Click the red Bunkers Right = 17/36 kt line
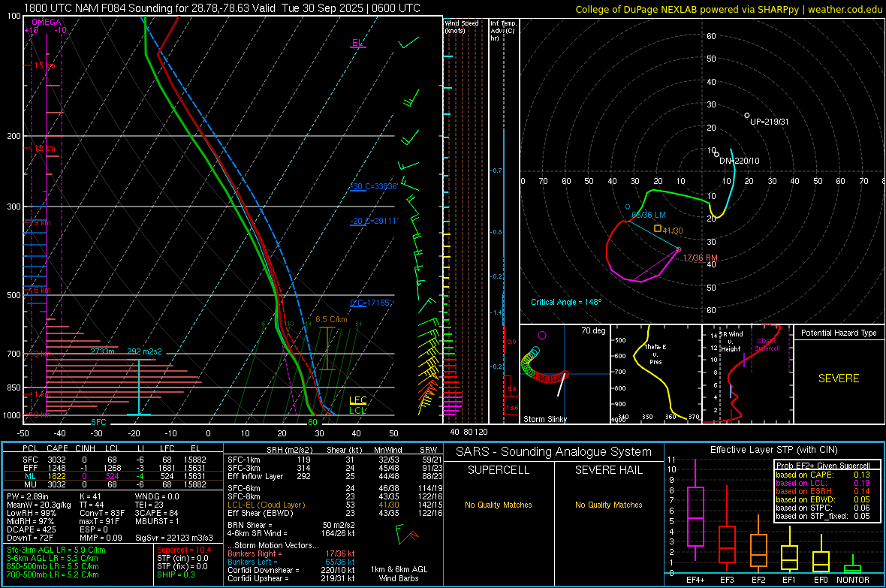The height and width of the screenshot is (588, 886). click(x=291, y=554)
